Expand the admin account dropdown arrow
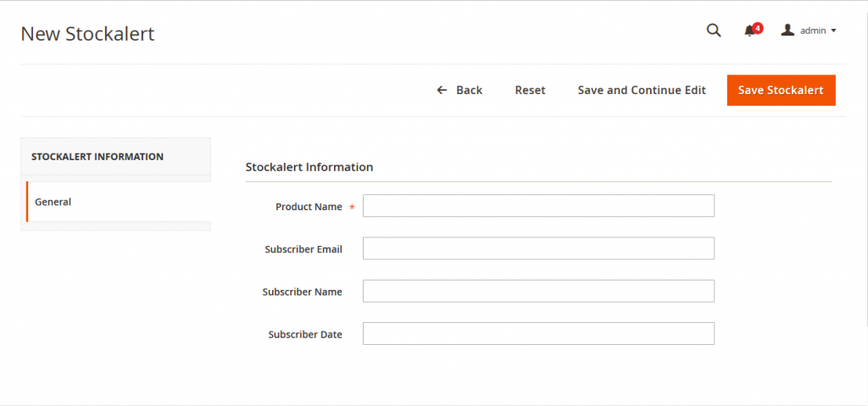 pos(834,31)
